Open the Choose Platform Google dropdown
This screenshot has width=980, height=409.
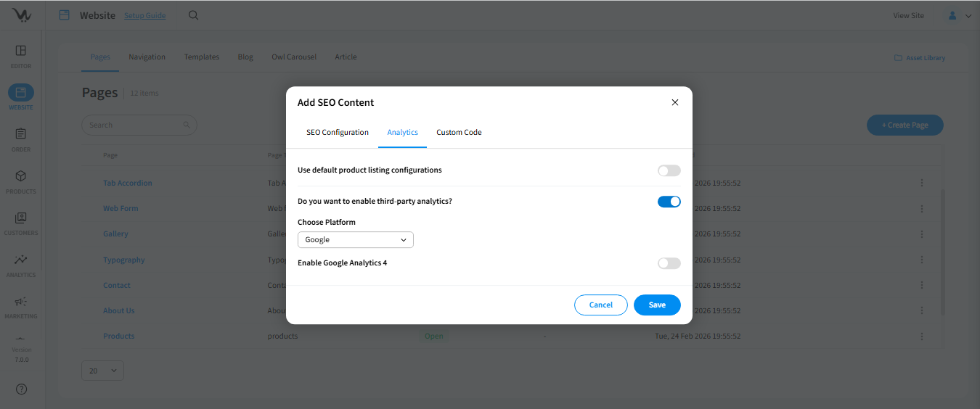click(x=355, y=240)
